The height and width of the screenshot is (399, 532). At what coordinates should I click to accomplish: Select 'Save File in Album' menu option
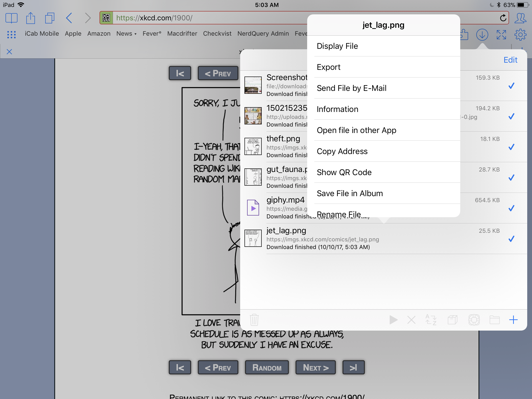click(x=349, y=193)
